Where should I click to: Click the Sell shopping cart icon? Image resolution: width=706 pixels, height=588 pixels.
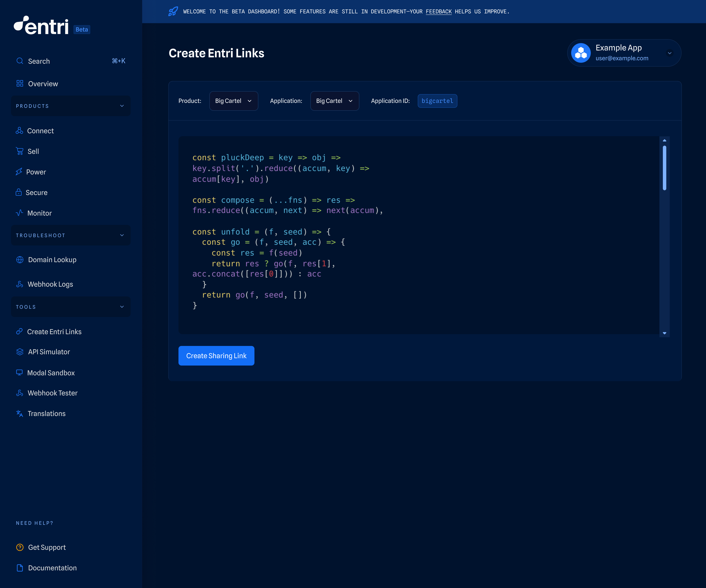[x=20, y=151]
